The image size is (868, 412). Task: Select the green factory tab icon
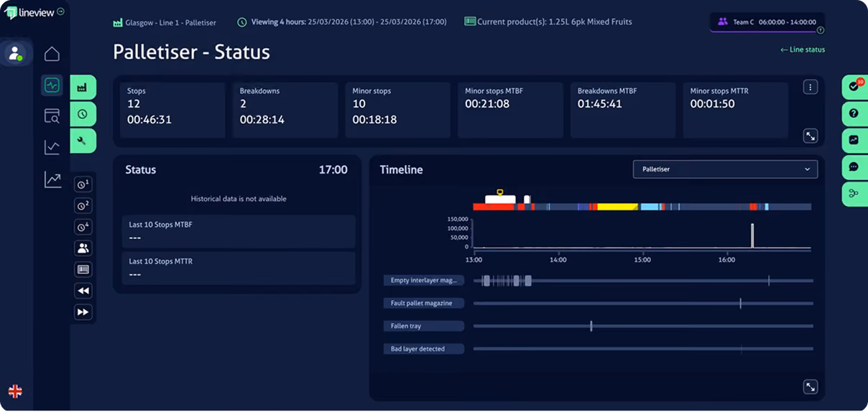(x=83, y=87)
